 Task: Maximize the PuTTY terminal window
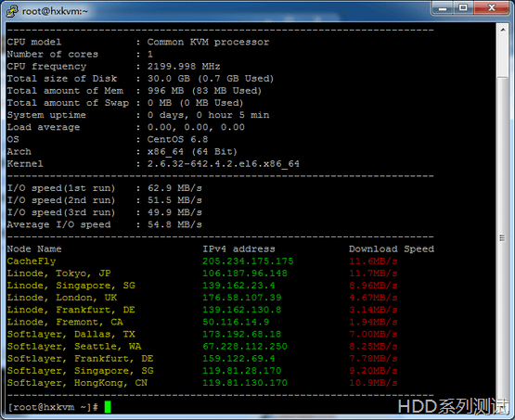point(463,8)
